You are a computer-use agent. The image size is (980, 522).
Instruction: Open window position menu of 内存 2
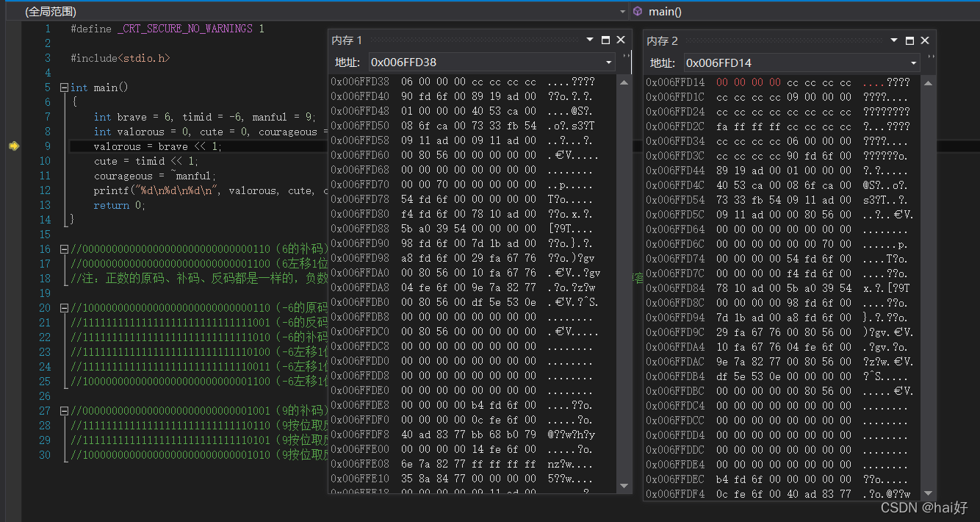(894, 40)
